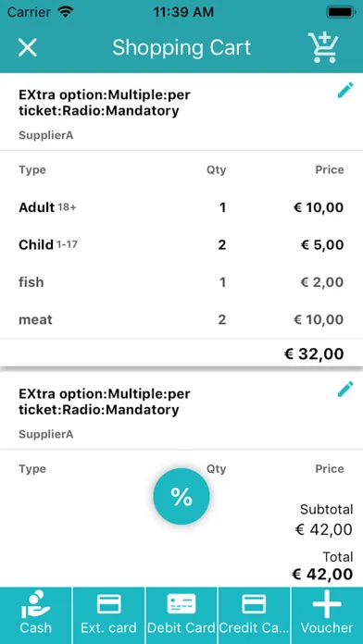Tap the add-to-cart icon in header

point(323,47)
